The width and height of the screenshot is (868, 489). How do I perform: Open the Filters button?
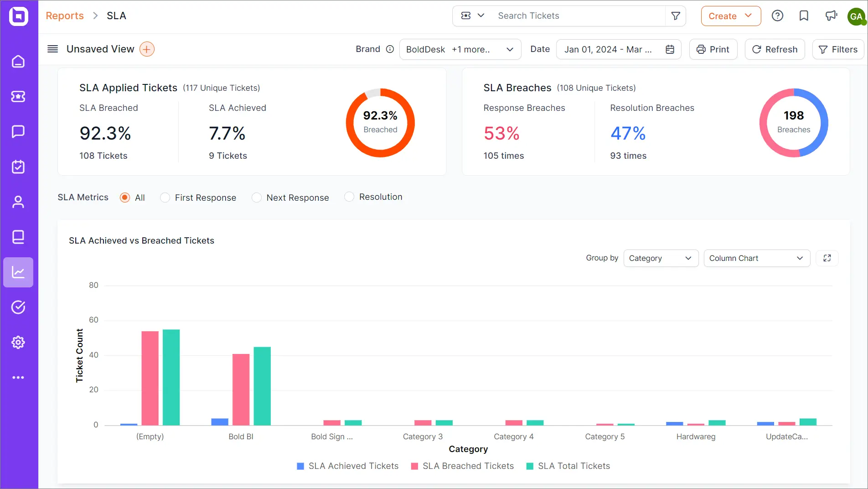pyautogui.click(x=838, y=49)
